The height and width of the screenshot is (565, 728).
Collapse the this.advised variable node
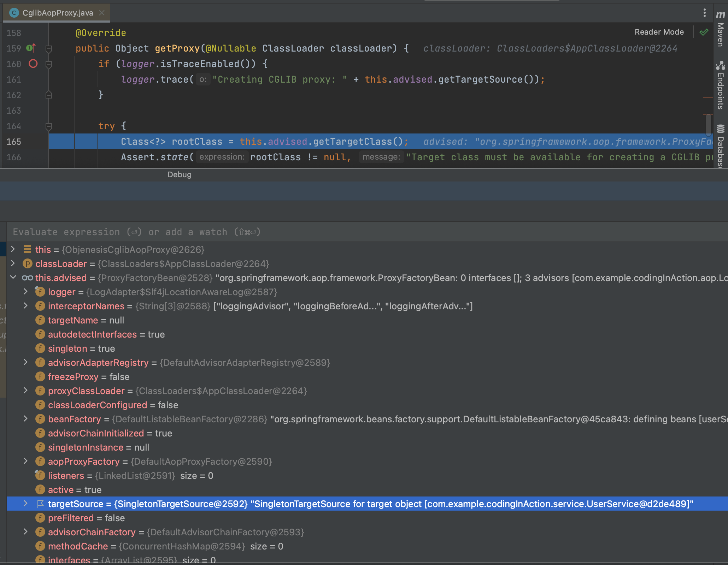pos(13,278)
